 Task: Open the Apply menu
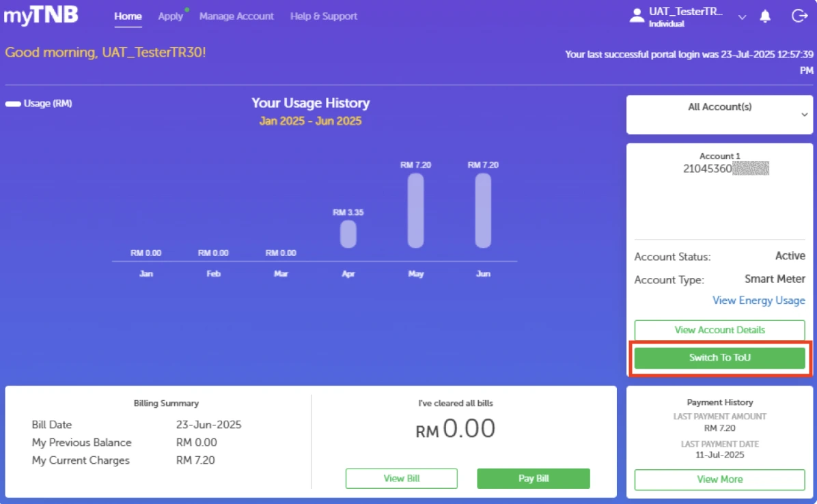point(169,16)
